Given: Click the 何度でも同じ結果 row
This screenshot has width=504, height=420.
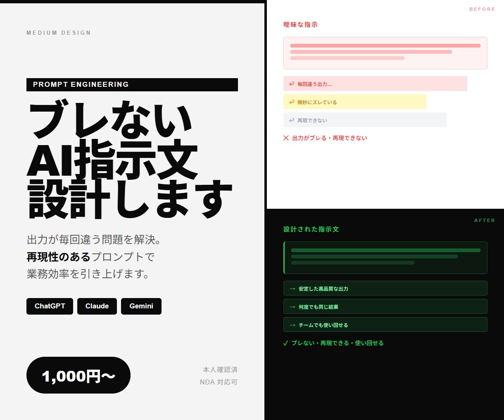Looking at the screenshot, I should click(385, 306).
